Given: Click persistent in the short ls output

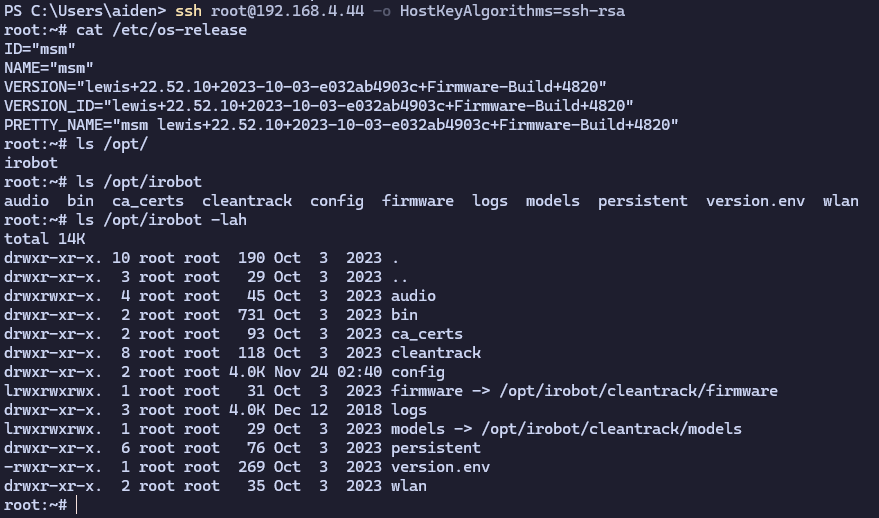Looking at the screenshot, I should tap(642, 201).
